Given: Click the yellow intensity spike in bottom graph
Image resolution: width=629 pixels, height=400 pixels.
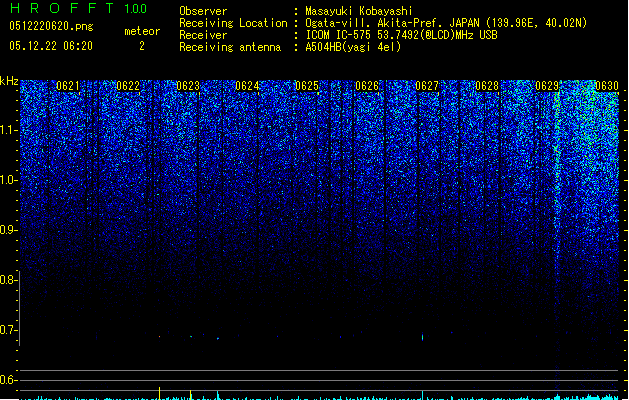Looking at the screenshot, I should (x=160, y=393).
